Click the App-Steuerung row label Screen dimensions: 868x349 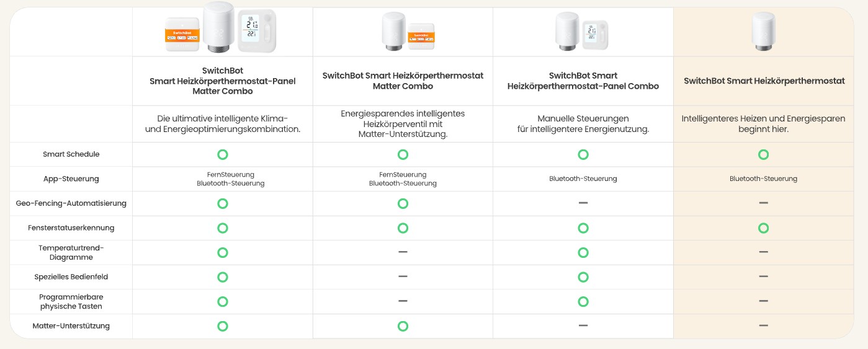(x=71, y=179)
